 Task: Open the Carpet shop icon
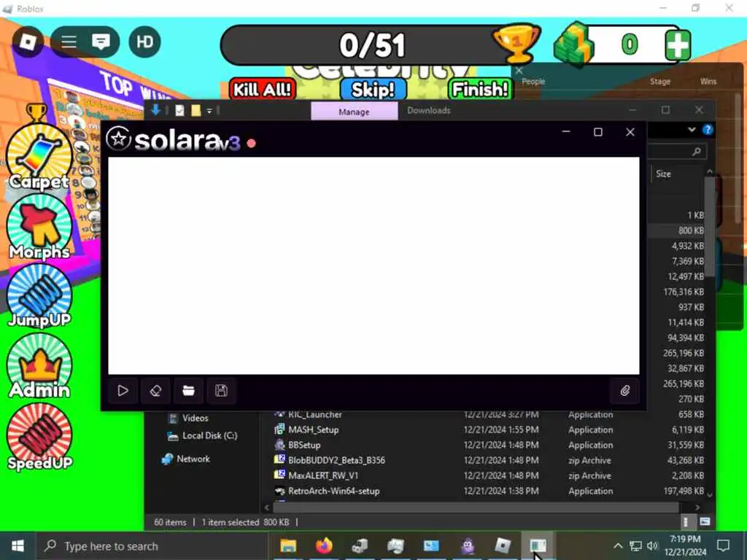[39, 158]
